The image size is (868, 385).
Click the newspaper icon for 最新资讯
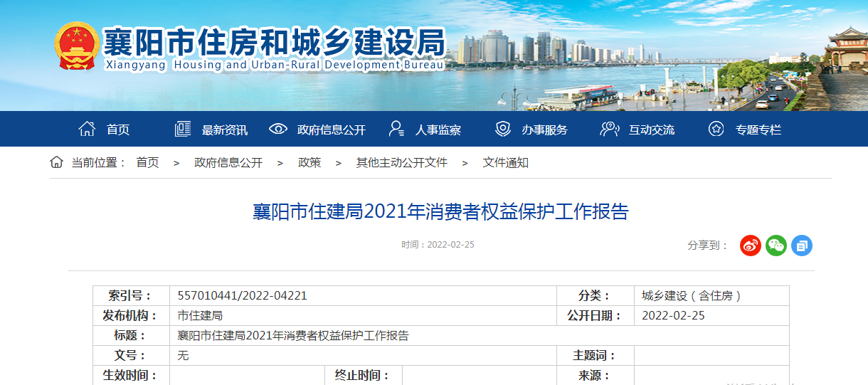point(183,129)
